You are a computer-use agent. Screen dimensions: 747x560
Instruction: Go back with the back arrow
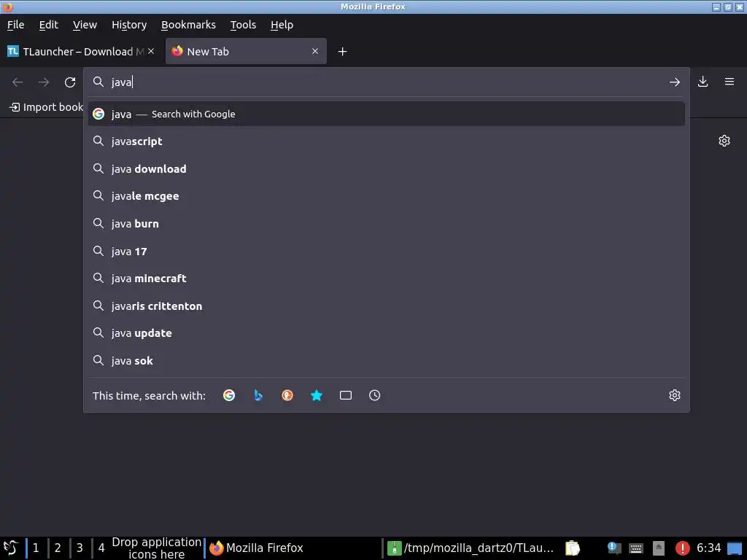[18, 82]
